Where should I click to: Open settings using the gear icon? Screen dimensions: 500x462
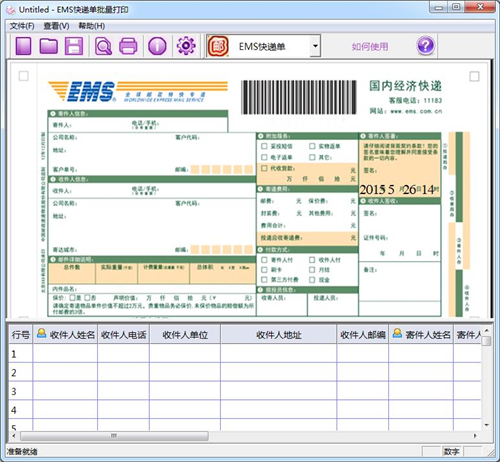[x=186, y=46]
